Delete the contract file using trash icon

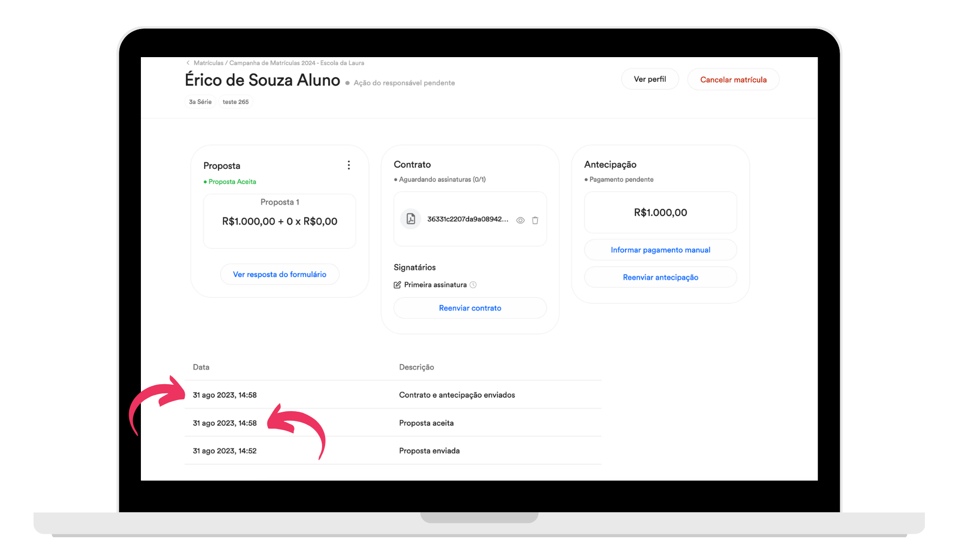[x=535, y=220]
